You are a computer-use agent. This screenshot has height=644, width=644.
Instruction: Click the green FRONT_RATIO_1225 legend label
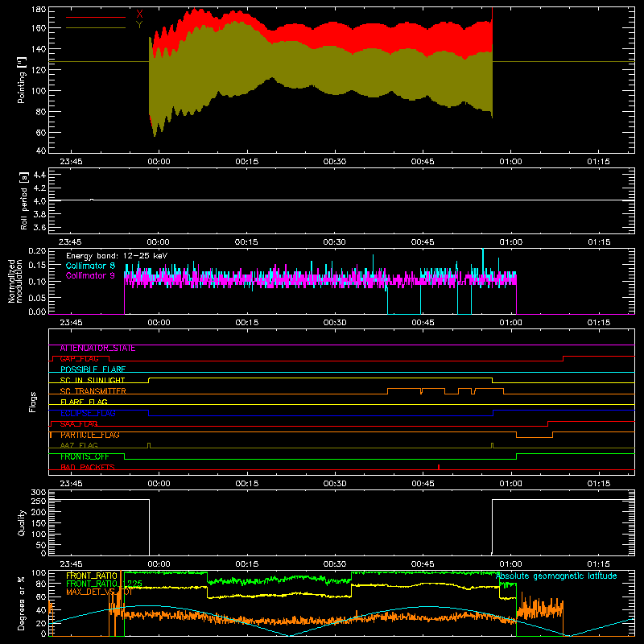tap(104, 584)
